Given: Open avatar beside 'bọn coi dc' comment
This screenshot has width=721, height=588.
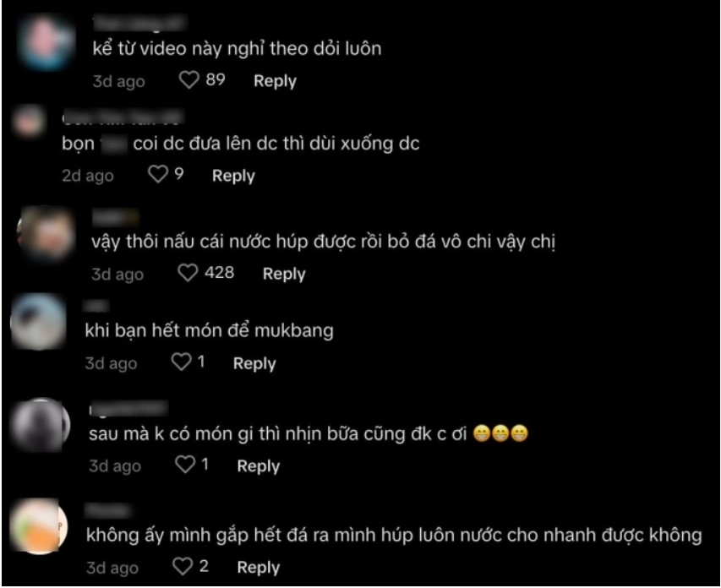Looking at the screenshot, I should pos(29,121).
